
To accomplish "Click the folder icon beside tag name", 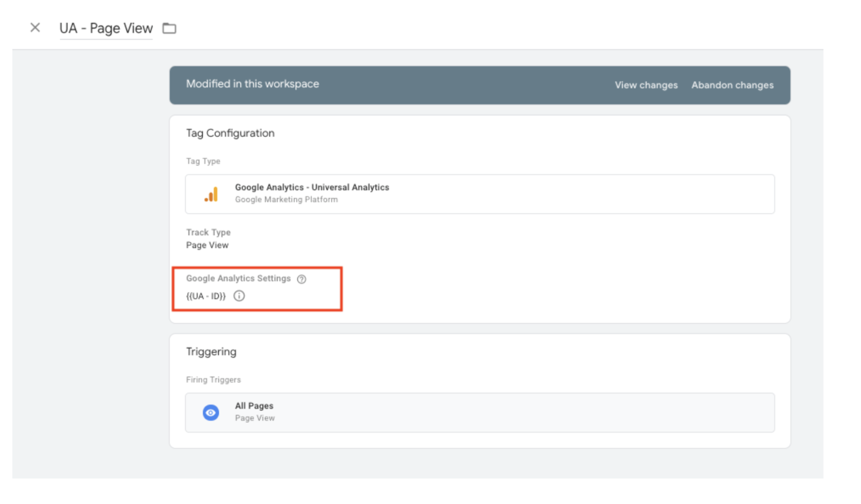I will (x=169, y=28).
